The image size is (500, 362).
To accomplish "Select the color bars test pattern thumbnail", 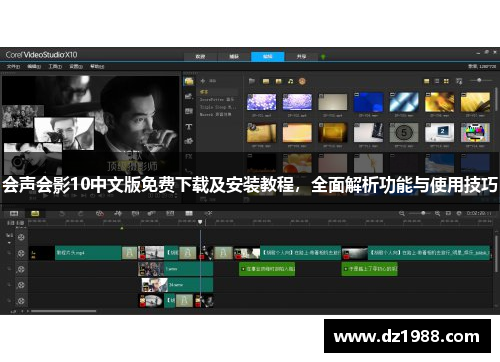I will (x=475, y=132).
